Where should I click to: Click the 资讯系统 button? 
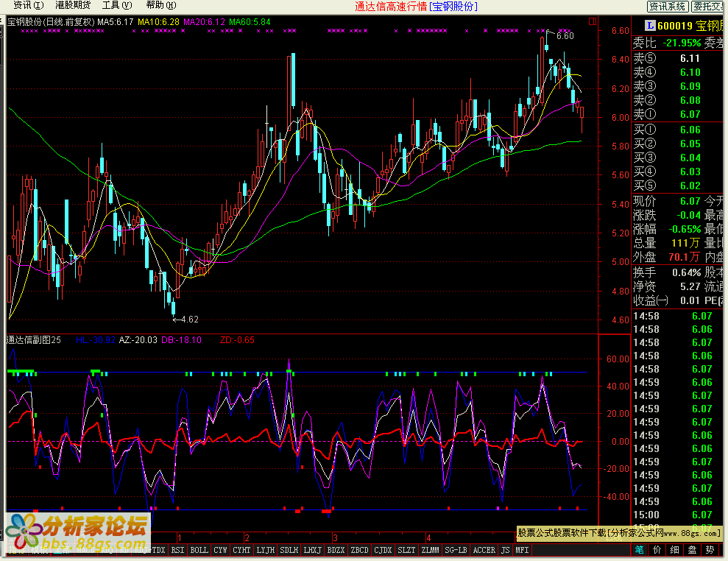(x=667, y=6)
